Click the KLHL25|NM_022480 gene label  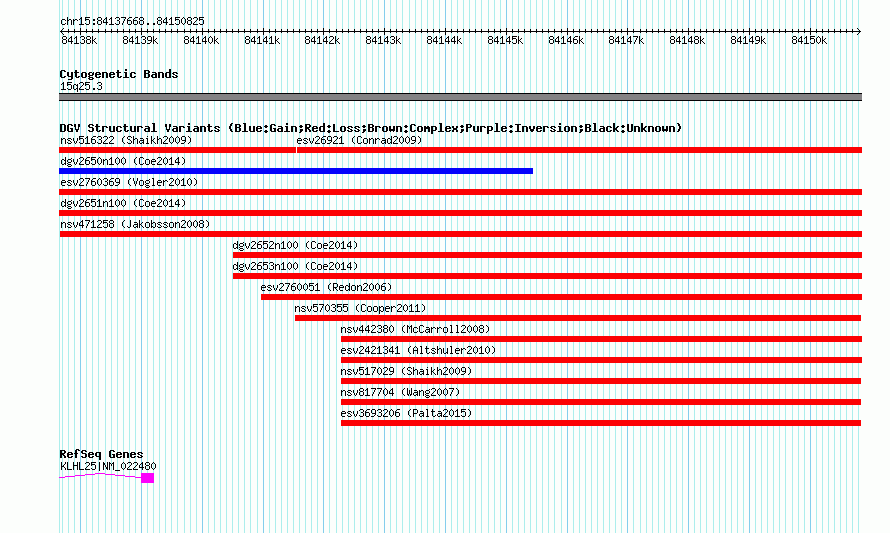pos(108,466)
